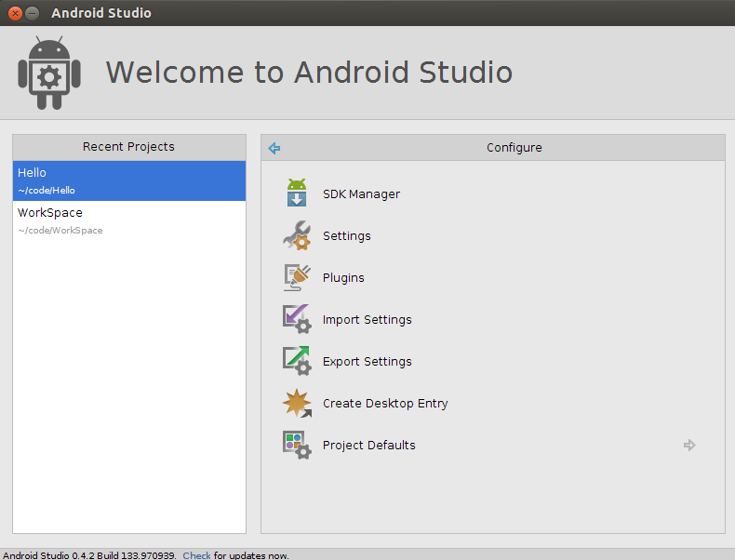Click the Settings wrench icon
This screenshot has height=560, width=735.
(297, 234)
